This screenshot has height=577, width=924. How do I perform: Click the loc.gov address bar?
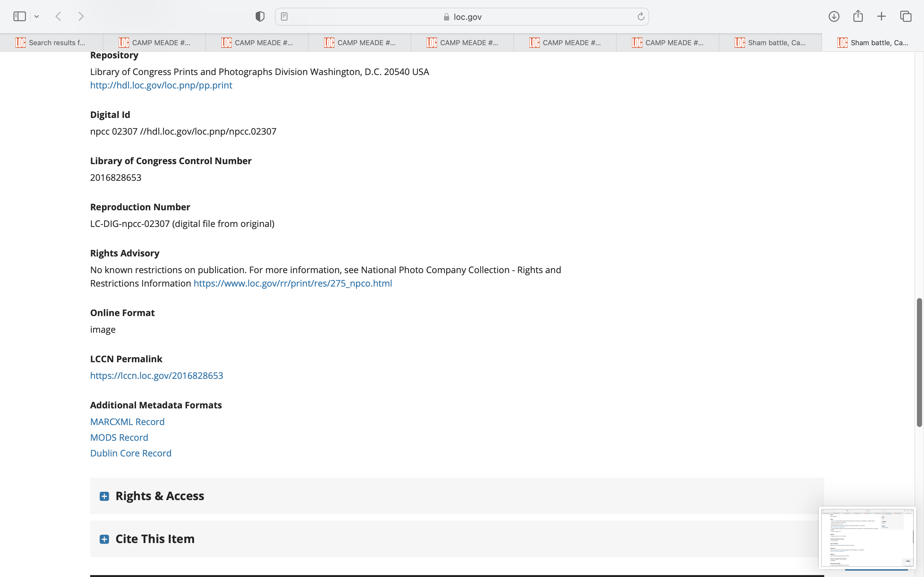[x=462, y=17]
